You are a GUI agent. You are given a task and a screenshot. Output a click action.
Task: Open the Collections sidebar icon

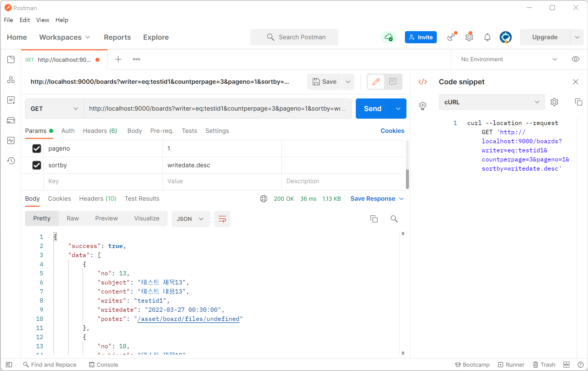coord(11,60)
